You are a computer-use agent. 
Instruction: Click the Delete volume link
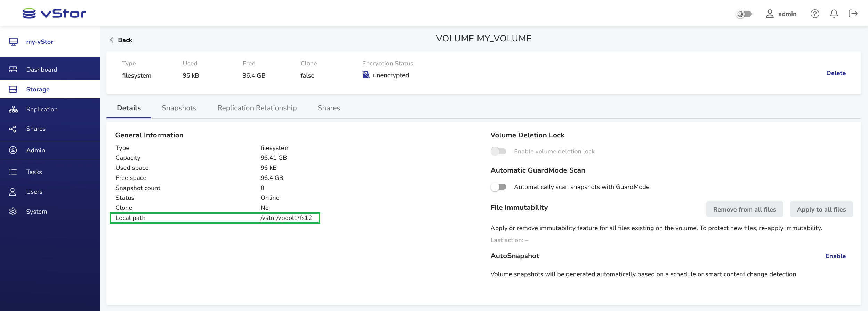pyautogui.click(x=836, y=73)
